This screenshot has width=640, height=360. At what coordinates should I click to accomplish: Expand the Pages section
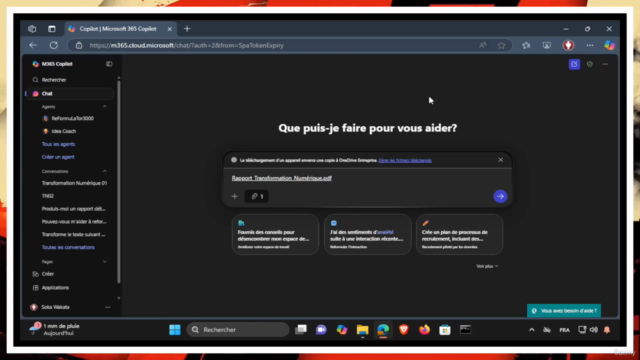click(x=105, y=262)
